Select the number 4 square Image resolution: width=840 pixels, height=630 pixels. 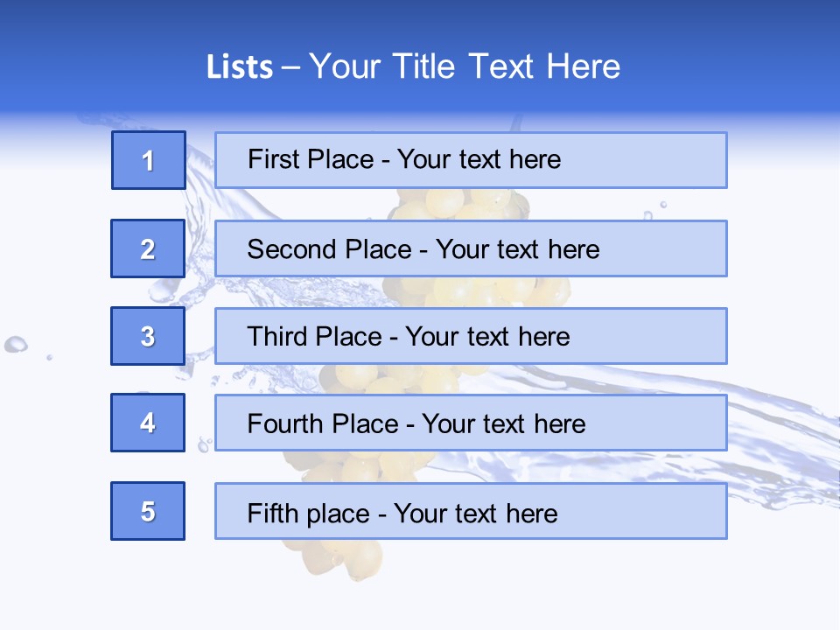click(x=148, y=423)
